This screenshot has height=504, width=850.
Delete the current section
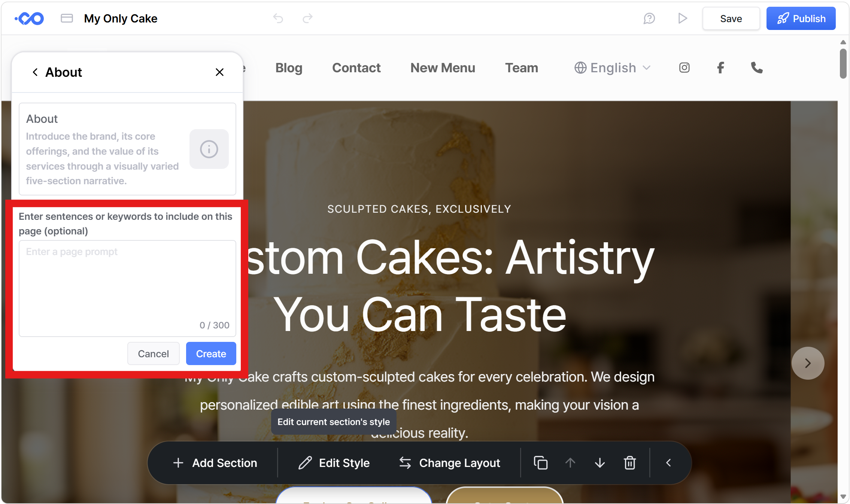pyautogui.click(x=630, y=463)
